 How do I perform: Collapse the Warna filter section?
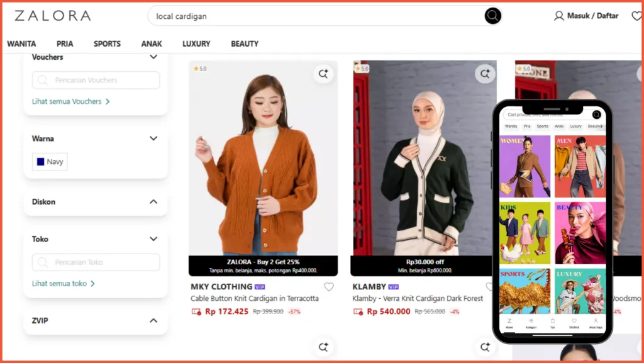pos(153,138)
